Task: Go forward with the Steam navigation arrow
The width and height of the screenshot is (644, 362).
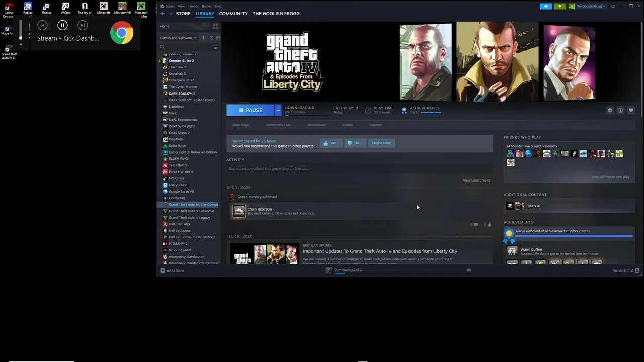Action: point(170,14)
